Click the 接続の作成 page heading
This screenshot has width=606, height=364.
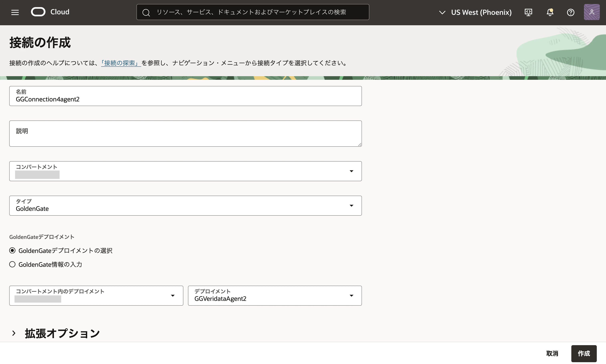tap(40, 42)
